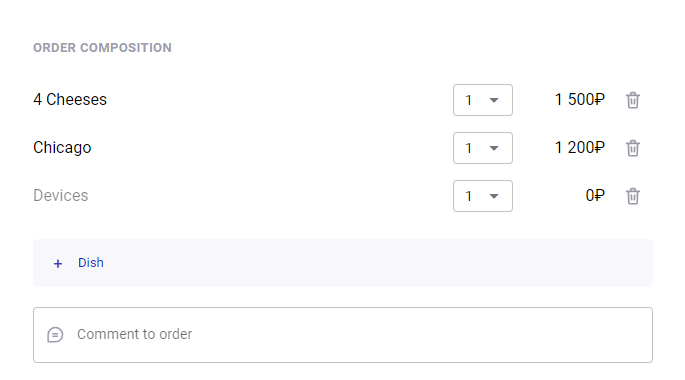Open the Devices quantity dropdown
This screenshot has height=380, width=685.
483,196
